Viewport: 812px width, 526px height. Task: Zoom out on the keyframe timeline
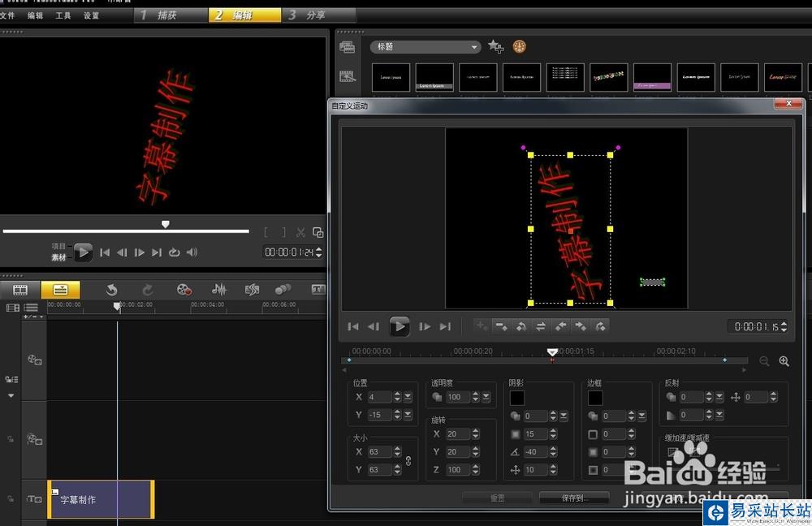coord(764,361)
